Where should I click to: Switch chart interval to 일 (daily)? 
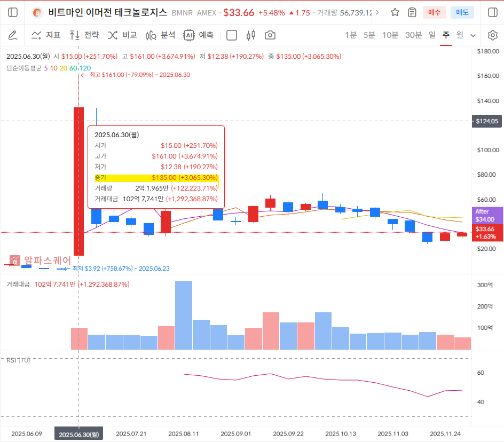tap(432, 35)
